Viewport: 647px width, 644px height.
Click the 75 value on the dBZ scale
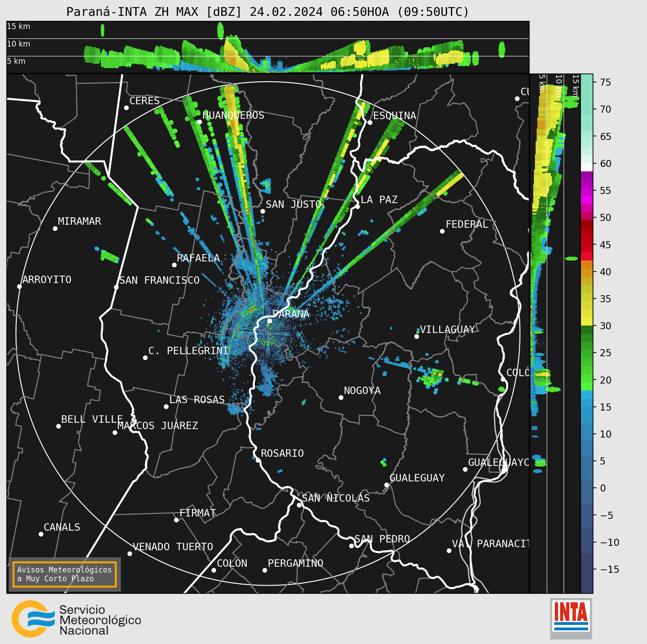605,82
